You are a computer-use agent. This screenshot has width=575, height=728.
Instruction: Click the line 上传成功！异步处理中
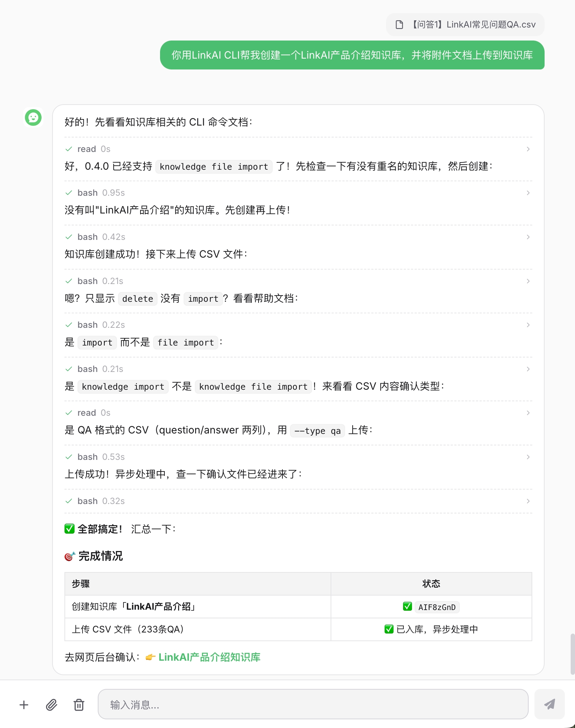pos(183,474)
